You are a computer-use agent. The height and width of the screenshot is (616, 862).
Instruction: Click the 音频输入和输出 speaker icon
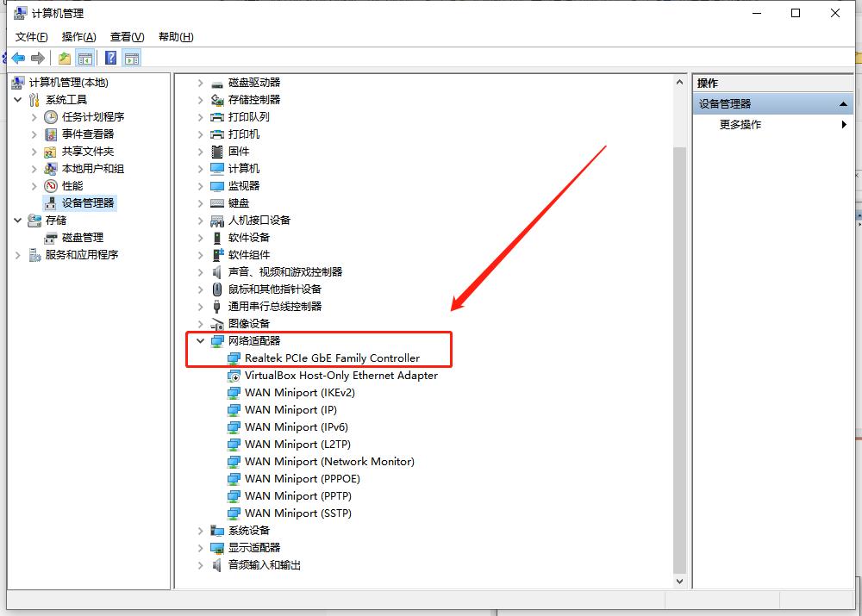pos(217,565)
